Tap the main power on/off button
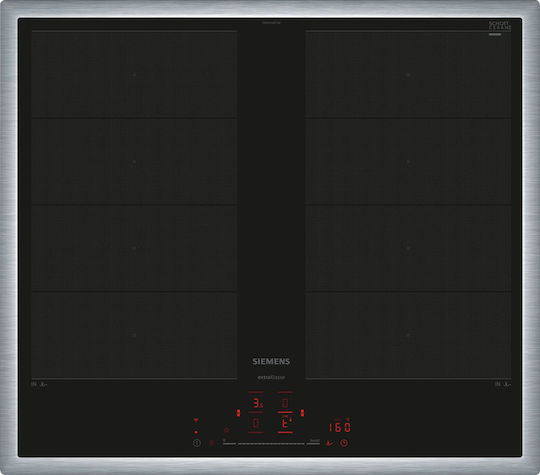The image size is (540, 475). pos(197,443)
